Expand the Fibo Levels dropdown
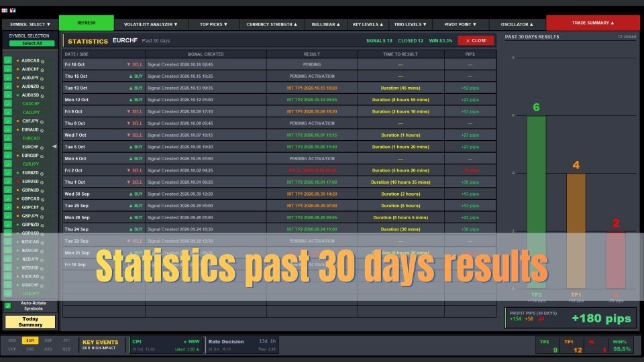This screenshot has height=362, width=644. [411, 24]
